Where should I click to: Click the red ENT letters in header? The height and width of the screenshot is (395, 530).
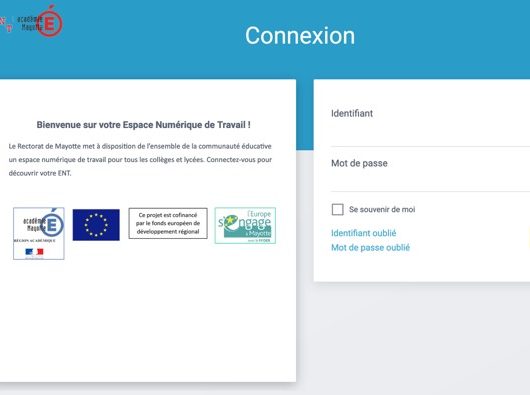pyautogui.click(x=6, y=24)
